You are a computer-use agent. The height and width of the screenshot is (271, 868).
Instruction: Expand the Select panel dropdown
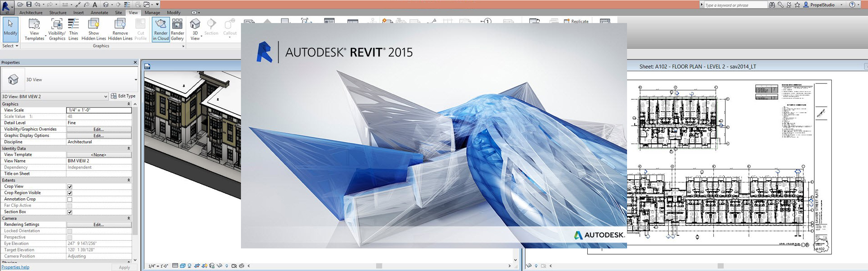pos(10,46)
